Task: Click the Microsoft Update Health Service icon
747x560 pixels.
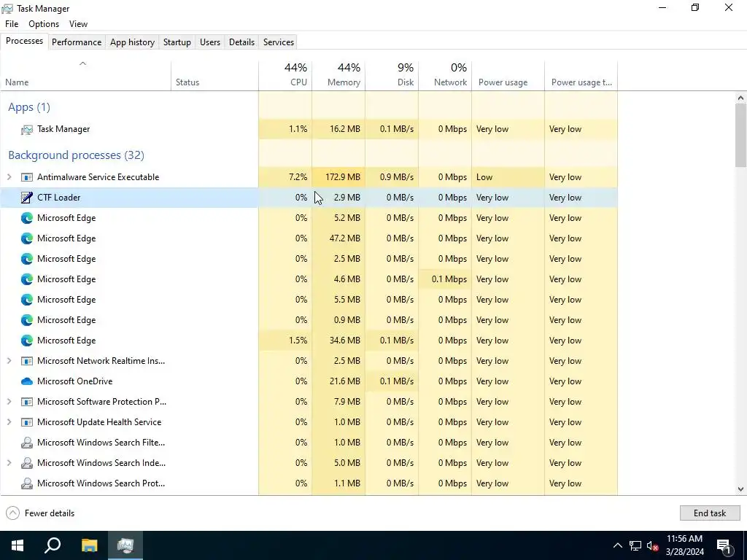Action: 27,422
